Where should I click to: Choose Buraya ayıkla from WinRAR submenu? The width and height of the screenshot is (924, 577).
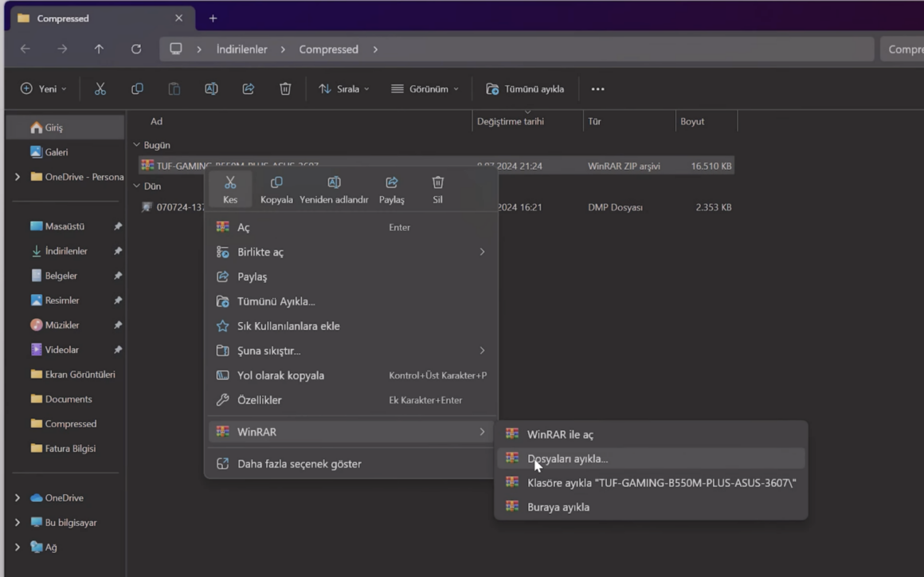point(558,507)
